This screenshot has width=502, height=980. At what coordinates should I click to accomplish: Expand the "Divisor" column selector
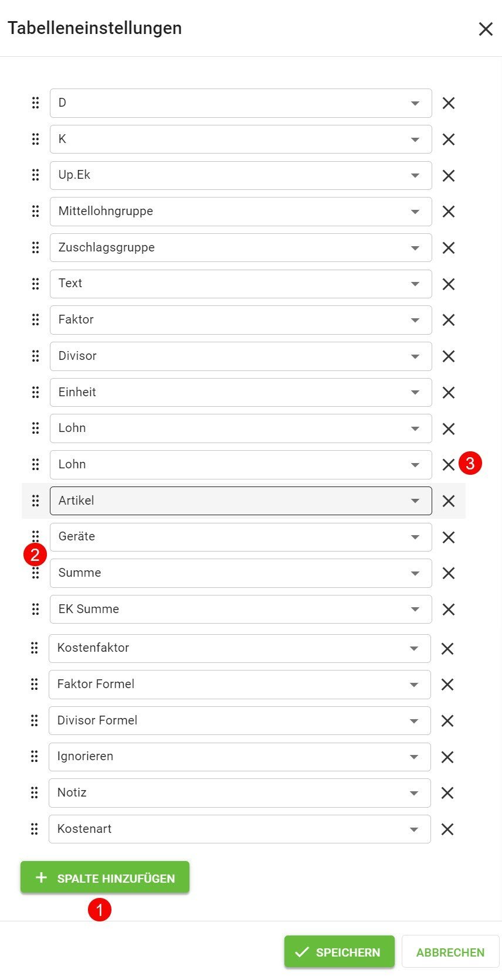click(415, 356)
